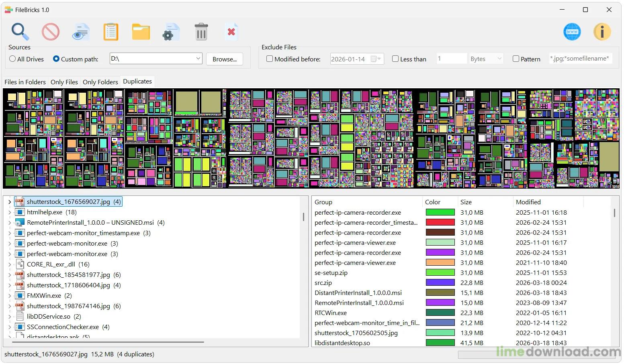
Task: Switch to Only Folders tab
Action: point(100,82)
